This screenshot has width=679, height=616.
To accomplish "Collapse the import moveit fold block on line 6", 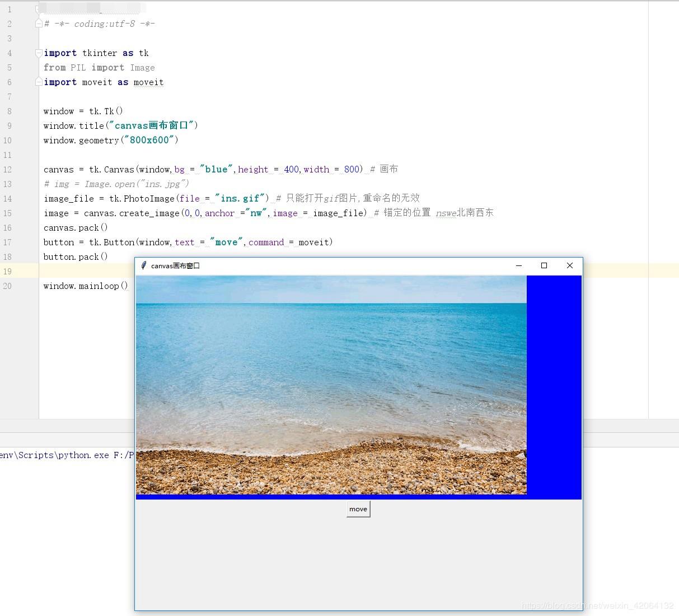I will pos(38,82).
